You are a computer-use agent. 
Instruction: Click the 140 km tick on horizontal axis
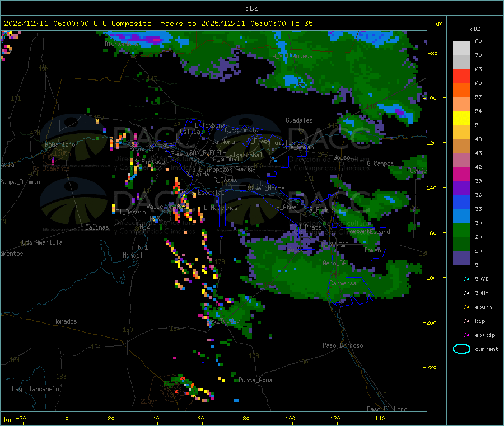380,418
